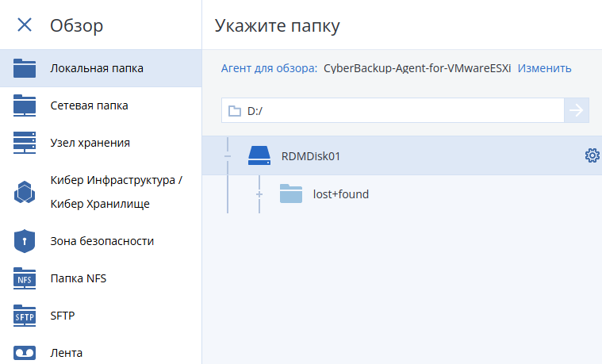The width and height of the screenshot is (602, 364).
Task: Select Локальная папка in the sidebar
Action: point(101,68)
